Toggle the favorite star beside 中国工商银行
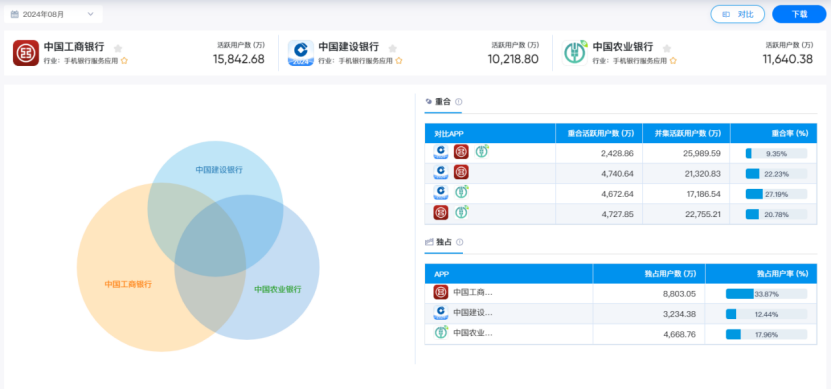The width and height of the screenshot is (831, 390). point(118,48)
